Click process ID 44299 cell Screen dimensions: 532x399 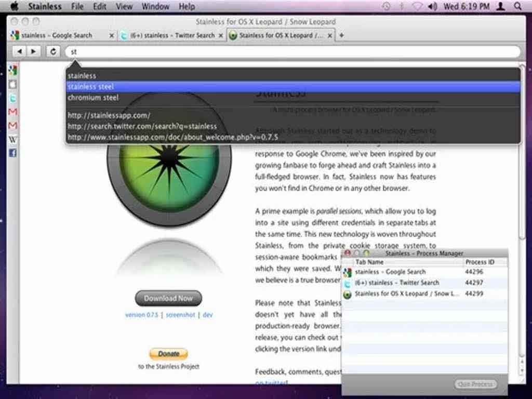click(474, 294)
